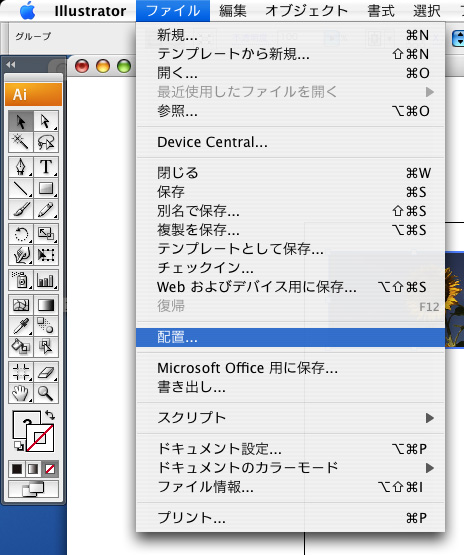Screen dimensions: 464x555
Task: Choose 複製を保存... menu item
Action: click(291, 230)
